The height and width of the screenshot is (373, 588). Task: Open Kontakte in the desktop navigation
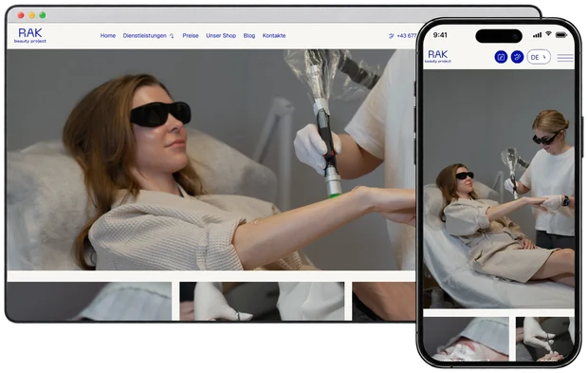click(274, 36)
